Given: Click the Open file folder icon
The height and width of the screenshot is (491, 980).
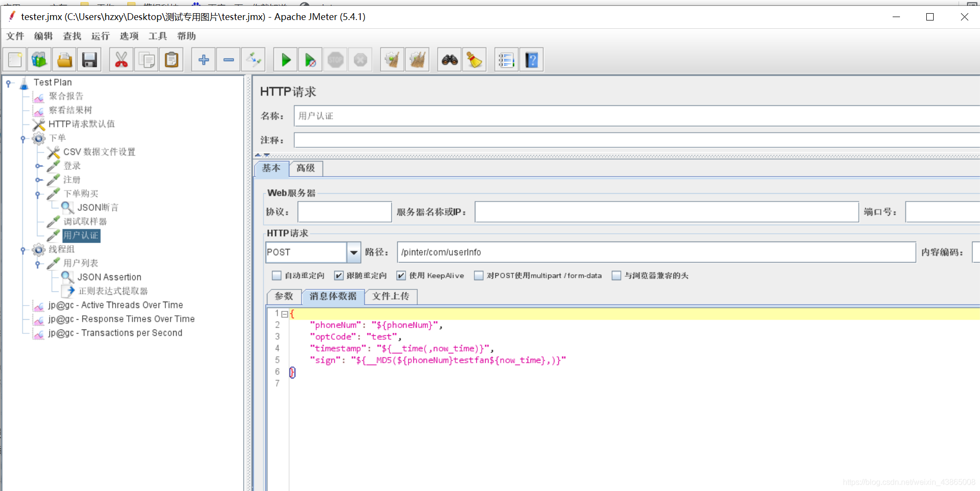Looking at the screenshot, I should tap(64, 60).
